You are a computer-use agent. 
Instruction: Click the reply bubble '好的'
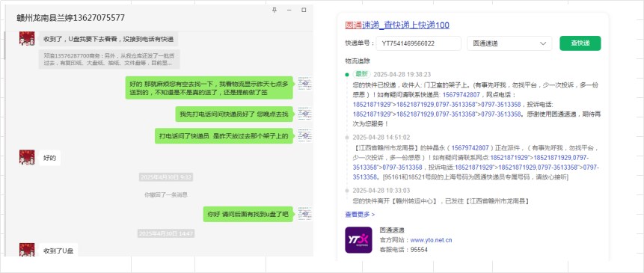(x=49, y=158)
